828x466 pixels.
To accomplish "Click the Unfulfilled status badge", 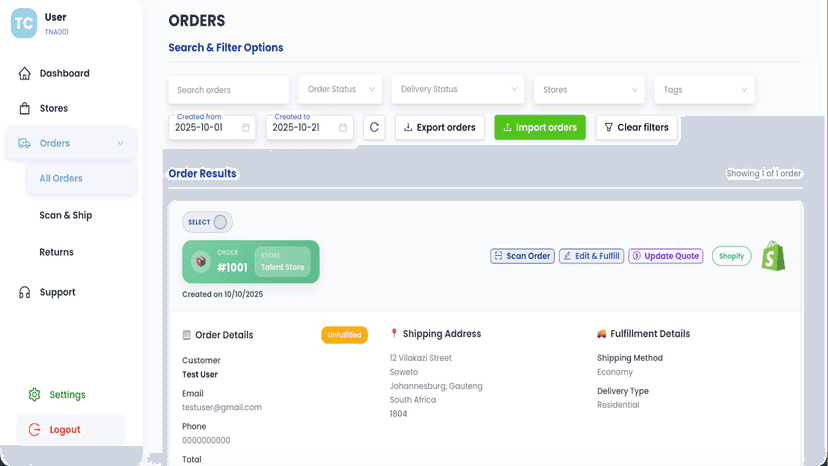I will point(344,334).
